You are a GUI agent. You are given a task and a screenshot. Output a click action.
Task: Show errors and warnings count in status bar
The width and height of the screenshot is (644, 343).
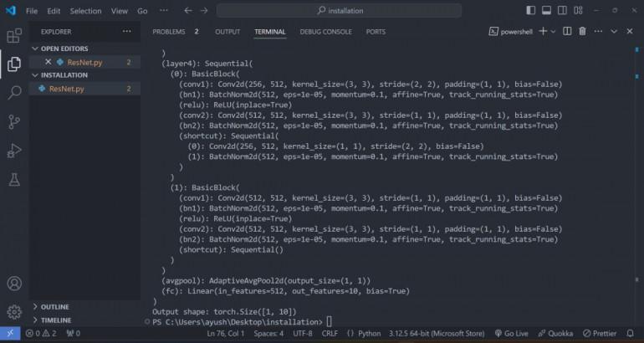pos(41,334)
